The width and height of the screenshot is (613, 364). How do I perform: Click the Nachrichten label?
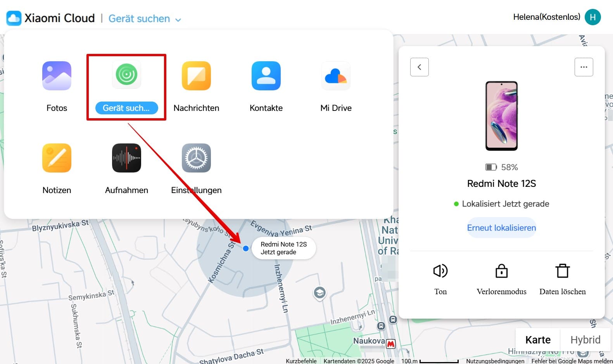196,108
